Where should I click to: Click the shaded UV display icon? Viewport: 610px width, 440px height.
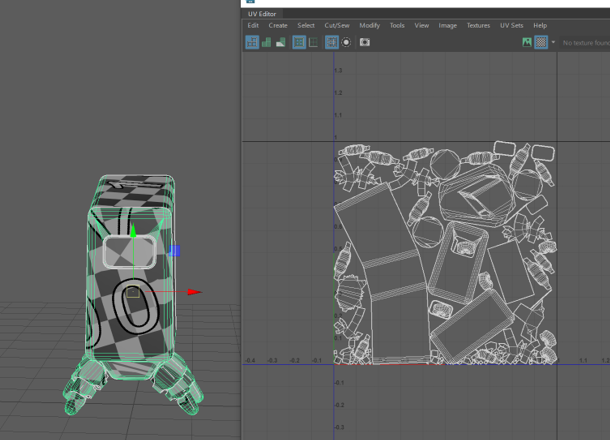267,42
